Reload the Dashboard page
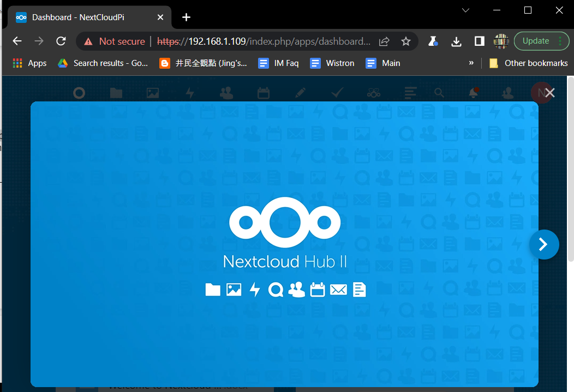Image resolution: width=574 pixels, height=392 pixels. click(x=61, y=41)
